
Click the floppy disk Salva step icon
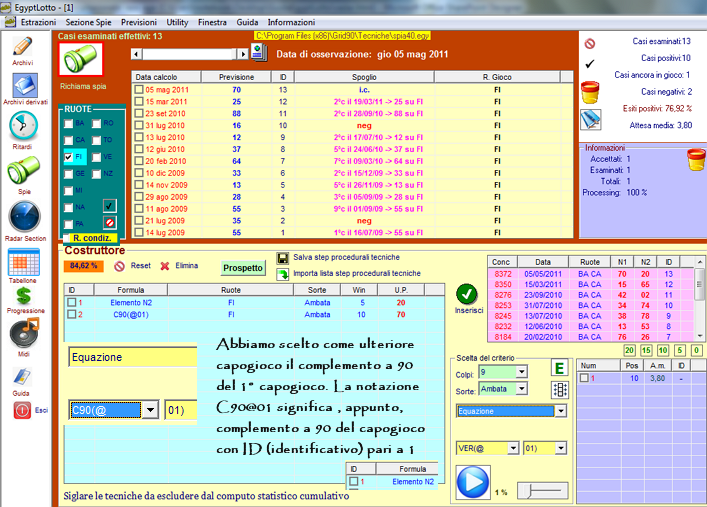point(283,258)
